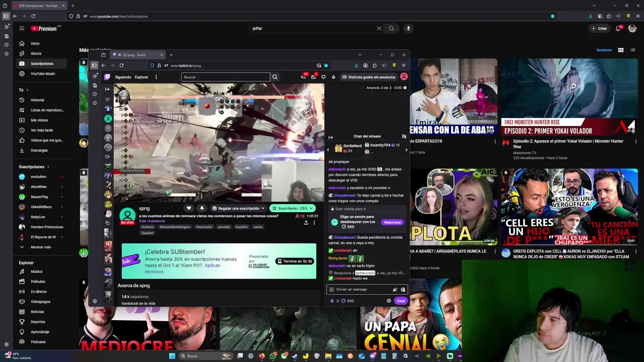
Task: Open Shorts in YouTube sidebar
Action: [42, 53]
